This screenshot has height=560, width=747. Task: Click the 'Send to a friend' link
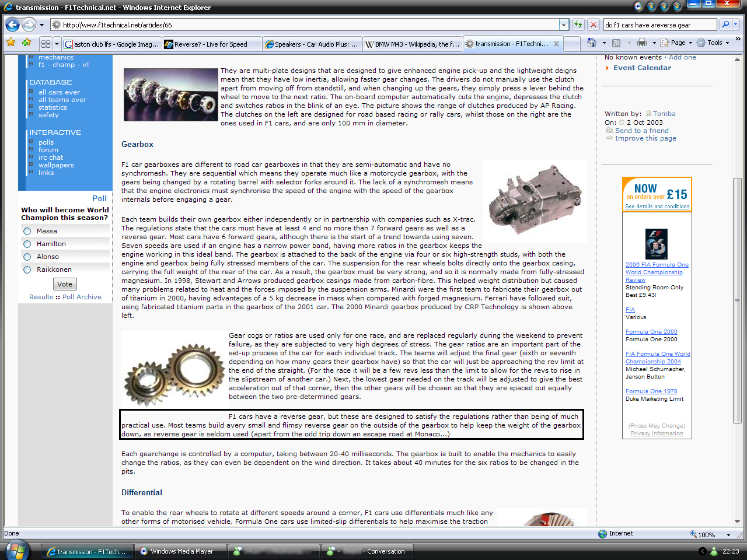(642, 131)
